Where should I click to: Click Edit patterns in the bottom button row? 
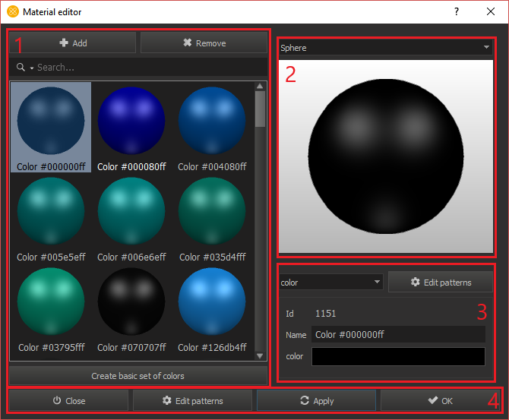pyautogui.click(x=192, y=401)
